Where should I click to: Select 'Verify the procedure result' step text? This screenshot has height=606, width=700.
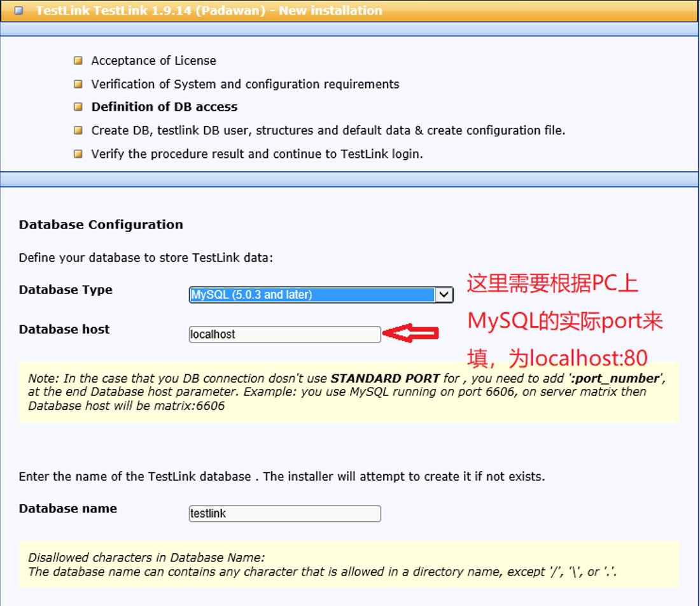pos(257,154)
